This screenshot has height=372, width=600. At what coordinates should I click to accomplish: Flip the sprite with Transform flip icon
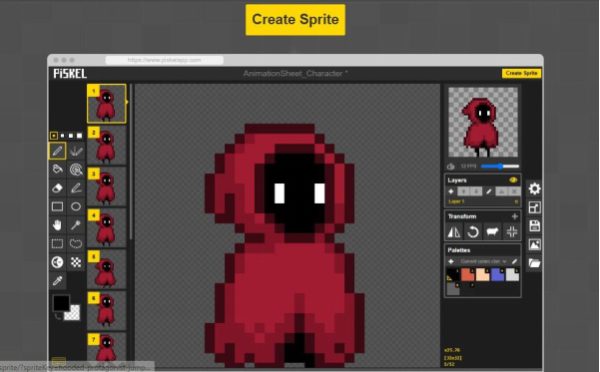[x=454, y=232]
